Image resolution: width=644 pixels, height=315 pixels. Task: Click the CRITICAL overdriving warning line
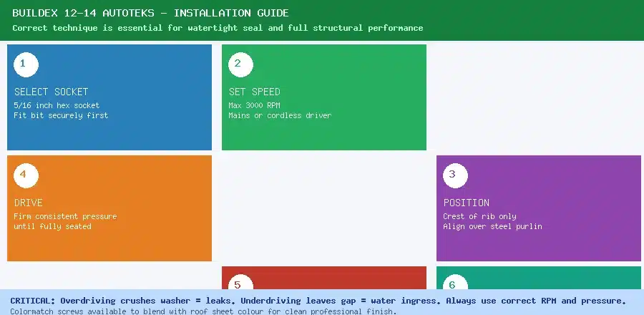[318, 301]
